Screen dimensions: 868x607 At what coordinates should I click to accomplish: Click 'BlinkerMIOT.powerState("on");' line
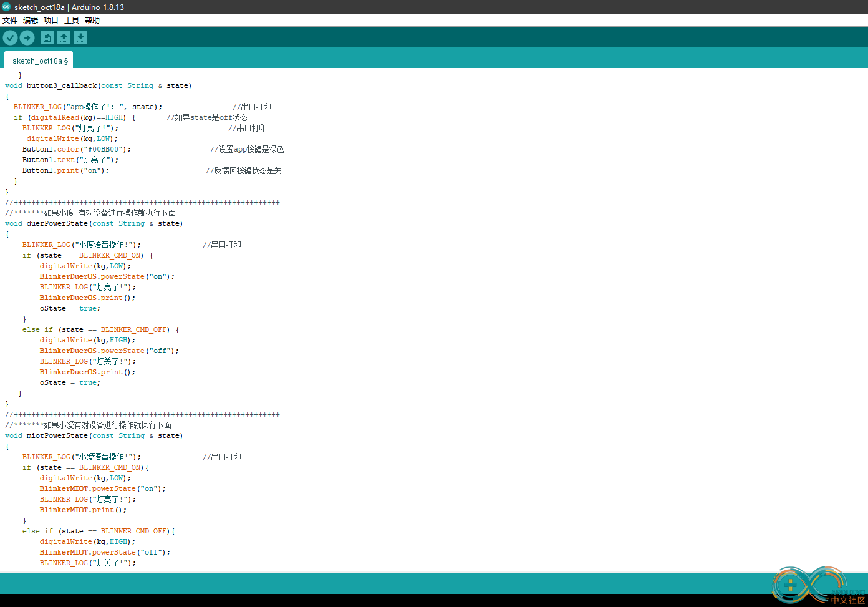coord(103,489)
